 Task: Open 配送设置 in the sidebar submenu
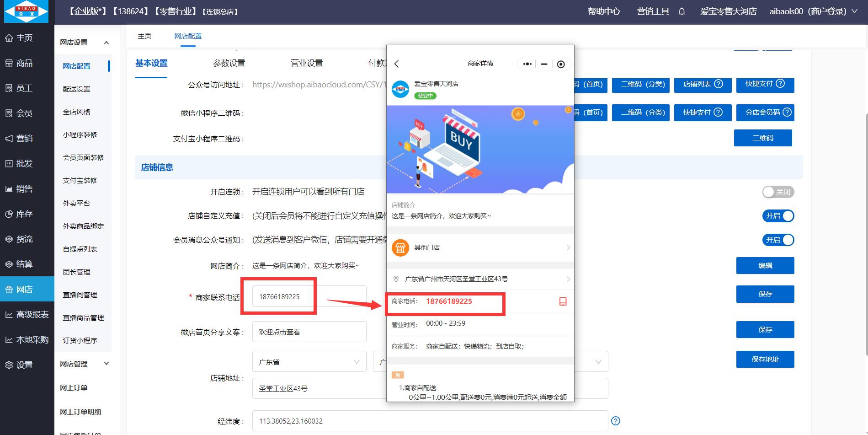77,89
